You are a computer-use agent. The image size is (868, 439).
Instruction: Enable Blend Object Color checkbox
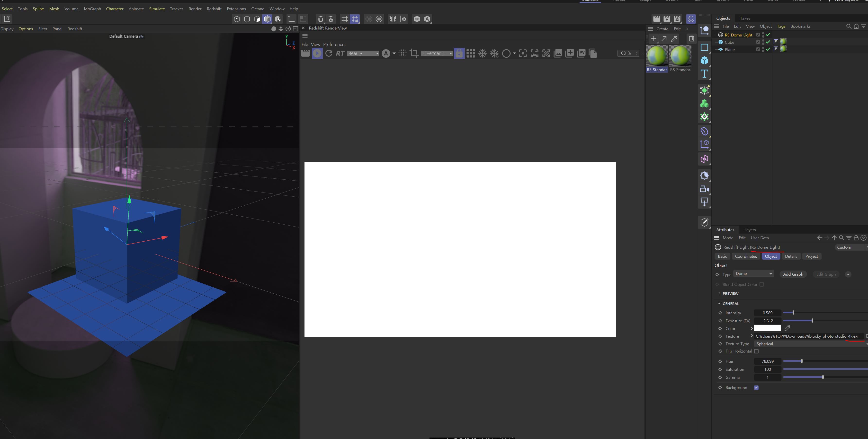(761, 284)
